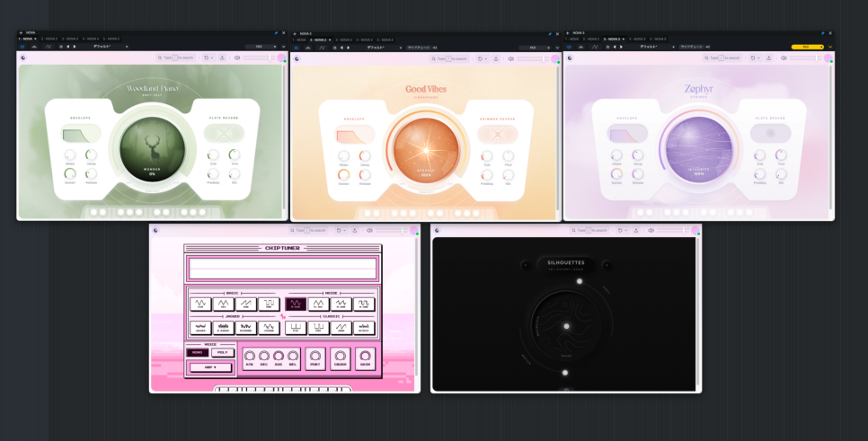Enable MONO voice mode in Chiptuner
Image resolution: width=868 pixels, height=441 pixels.
(x=198, y=352)
